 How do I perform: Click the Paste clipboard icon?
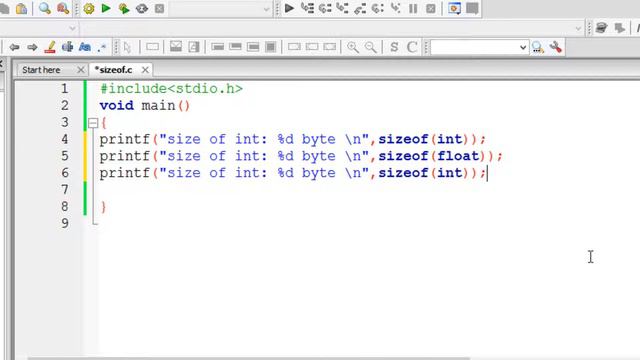pyautogui.click(x=21, y=9)
